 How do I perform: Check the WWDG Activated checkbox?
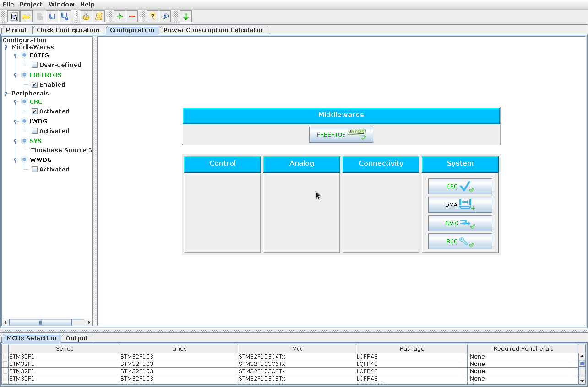coord(34,170)
